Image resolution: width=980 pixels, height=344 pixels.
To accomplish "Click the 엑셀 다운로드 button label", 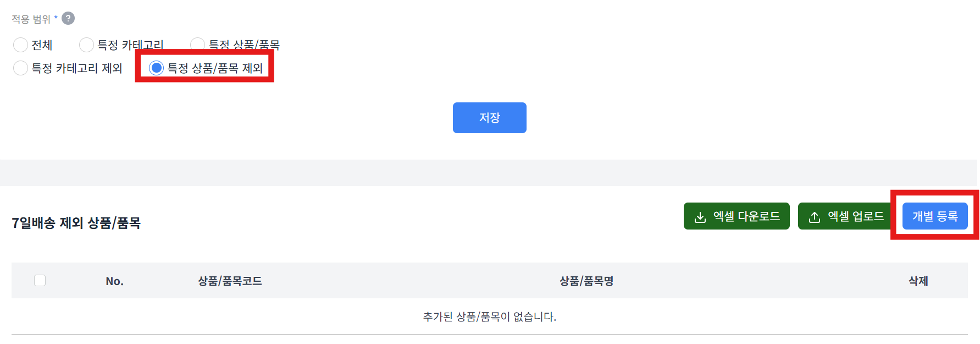I will (746, 216).
